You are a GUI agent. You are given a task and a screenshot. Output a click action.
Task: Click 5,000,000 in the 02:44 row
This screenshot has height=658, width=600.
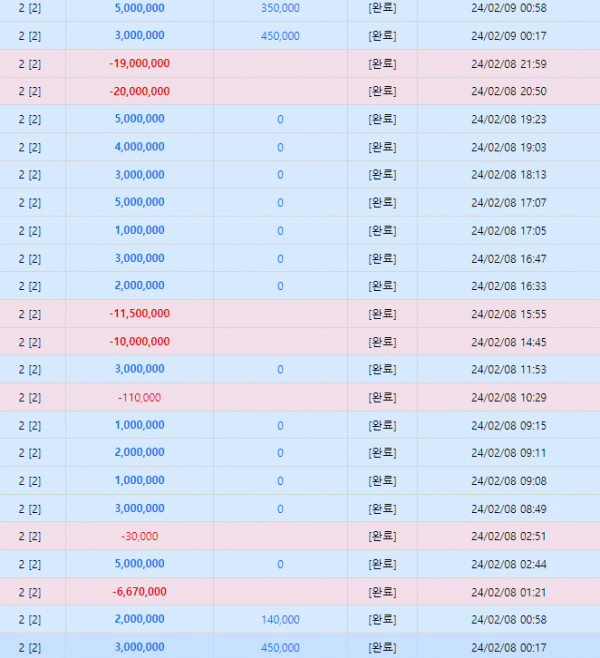click(x=140, y=564)
